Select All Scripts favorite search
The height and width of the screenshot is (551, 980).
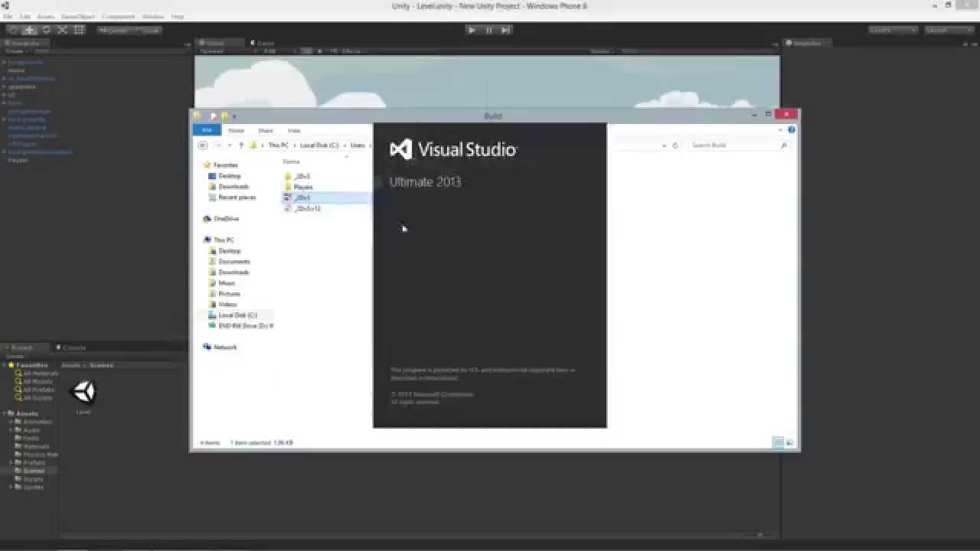pyautogui.click(x=35, y=398)
